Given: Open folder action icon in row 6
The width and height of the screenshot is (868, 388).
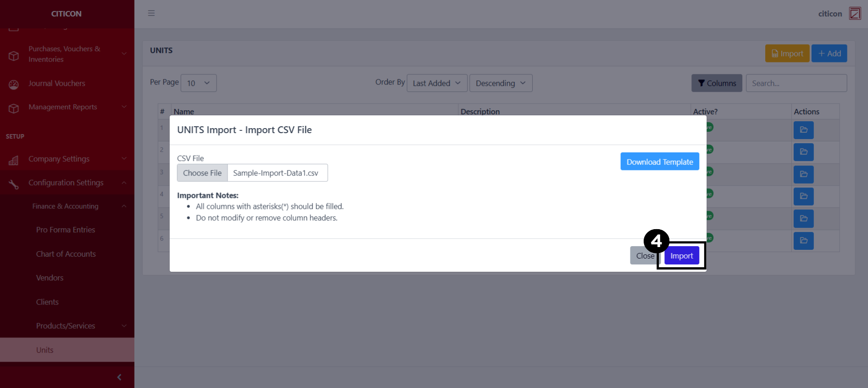Looking at the screenshot, I should click(803, 241).
